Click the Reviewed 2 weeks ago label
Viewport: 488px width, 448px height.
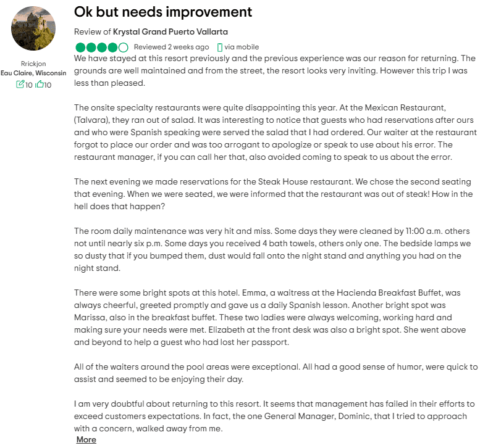(x=171, y=47)
